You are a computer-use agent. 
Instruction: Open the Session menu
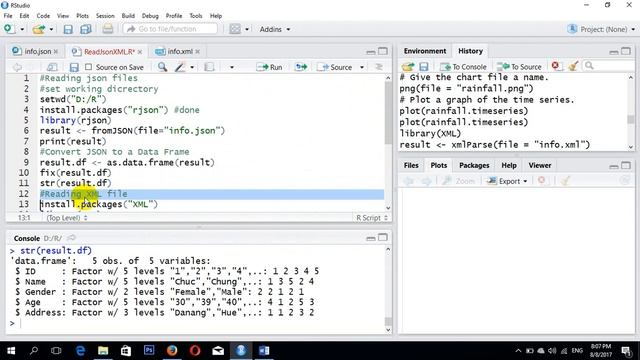click(105, 16)
